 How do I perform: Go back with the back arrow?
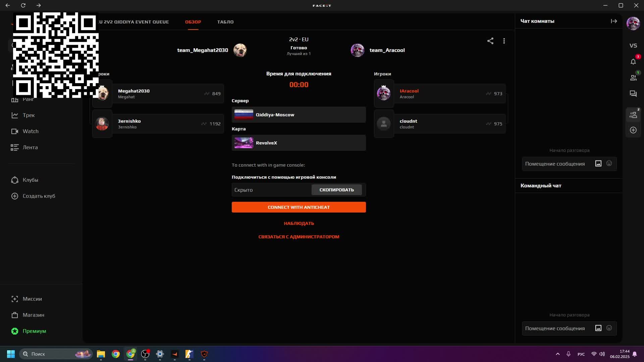pos(8,5)
